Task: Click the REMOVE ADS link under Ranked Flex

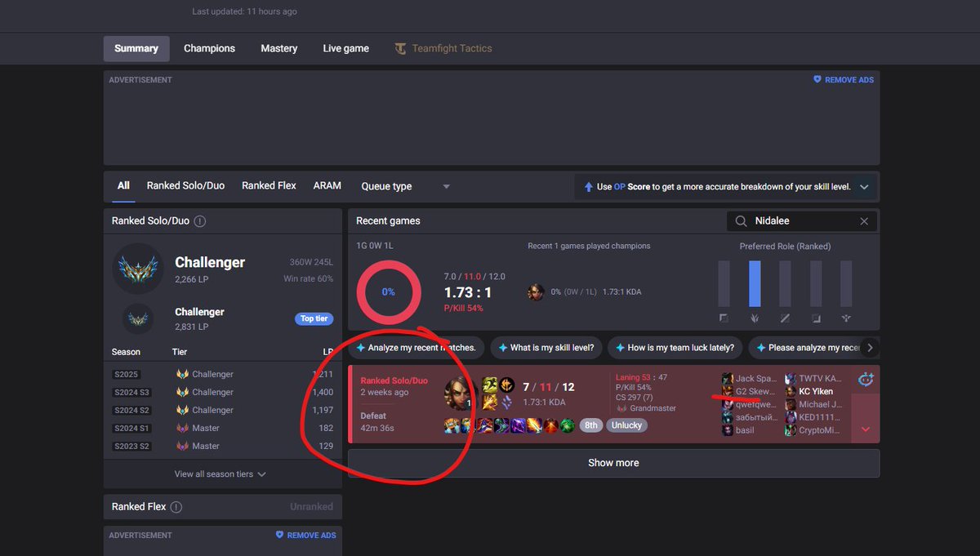Action: [306, 536]
